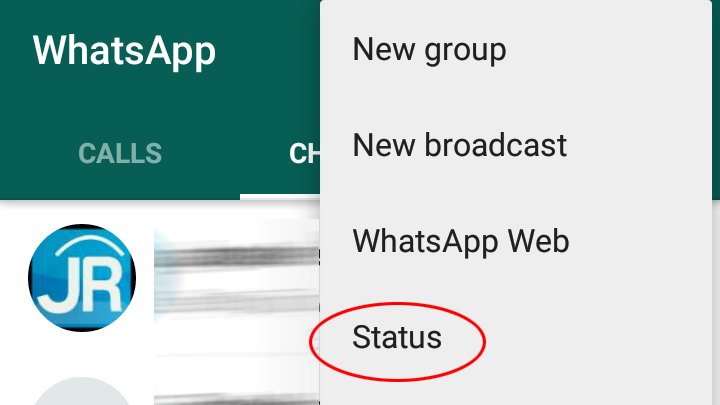Open the second blurred chat conversation row
The image size is (720, 405).
coord(236,393)
